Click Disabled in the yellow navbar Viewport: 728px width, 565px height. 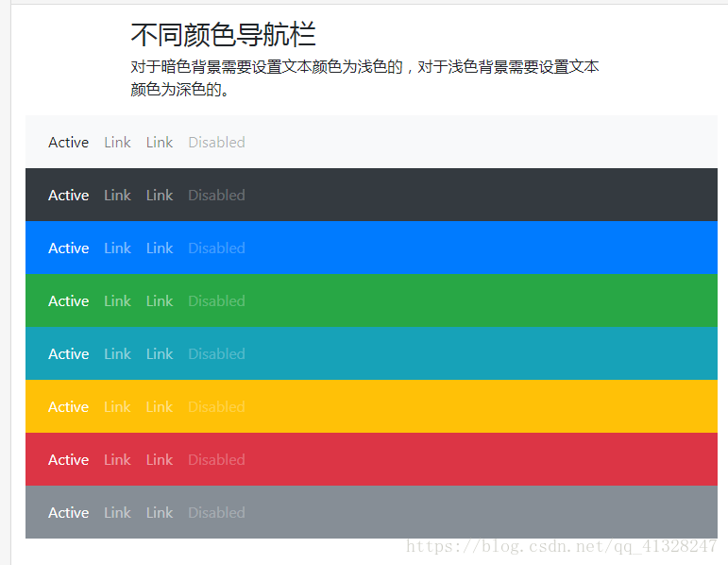click(x=216, y=407)
